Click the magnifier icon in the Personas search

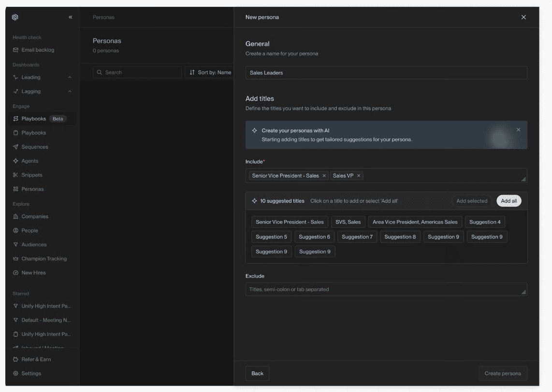(99, 72)
